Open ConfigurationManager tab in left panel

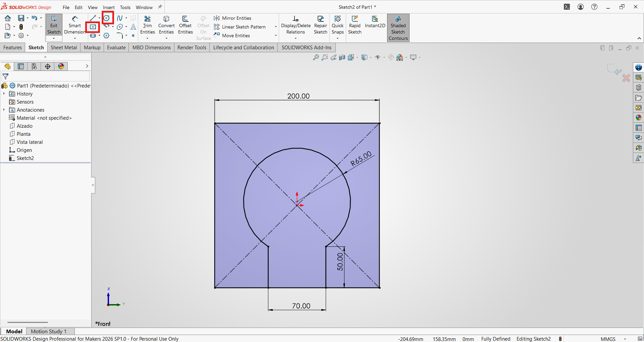click(34, 66)
